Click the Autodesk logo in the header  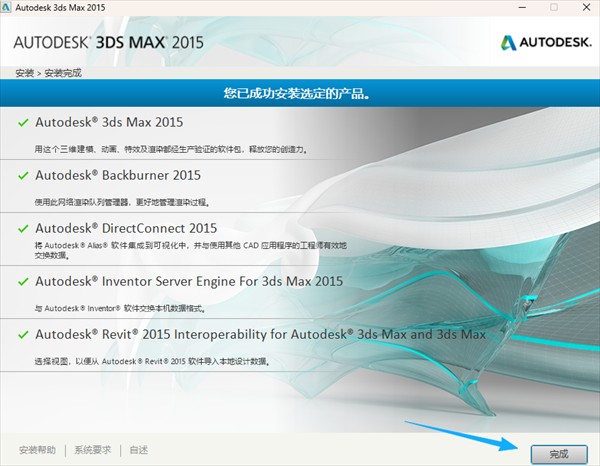click(x=543, y=43)
